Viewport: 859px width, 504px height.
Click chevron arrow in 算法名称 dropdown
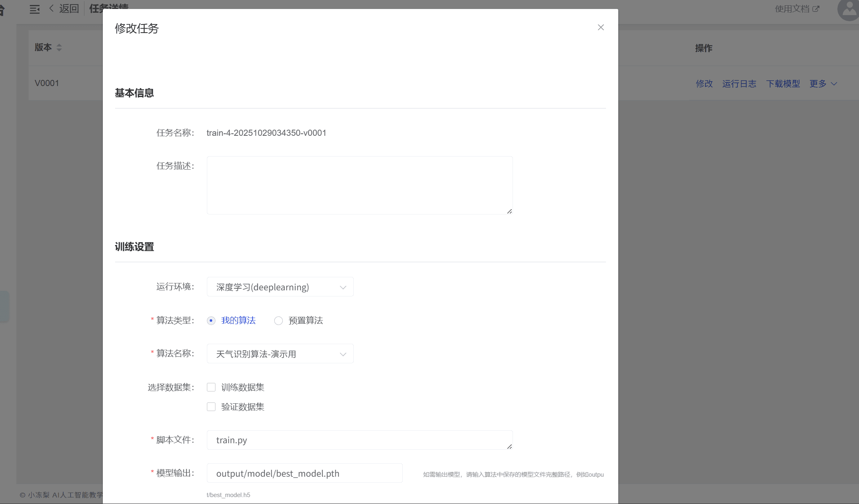[343, 354]
